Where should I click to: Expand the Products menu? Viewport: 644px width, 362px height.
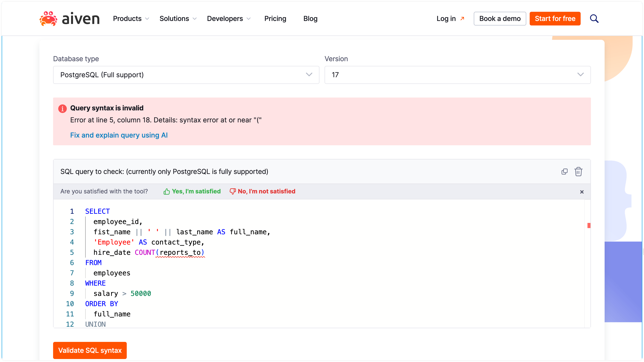click(x=131, y=19)
